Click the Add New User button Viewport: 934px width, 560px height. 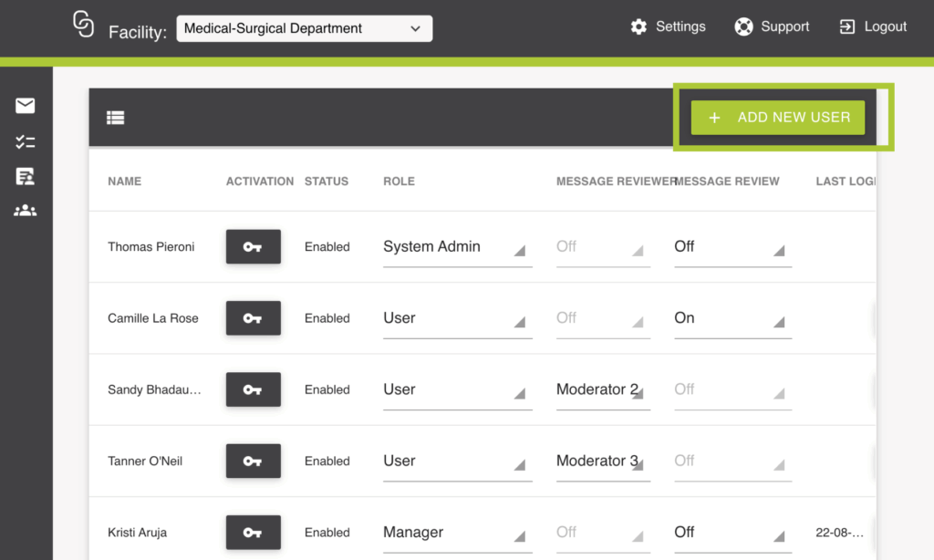(778, 118)
